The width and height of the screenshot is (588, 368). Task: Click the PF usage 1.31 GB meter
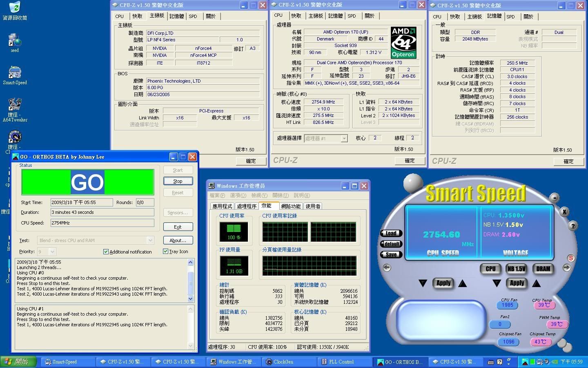(234, 265)
